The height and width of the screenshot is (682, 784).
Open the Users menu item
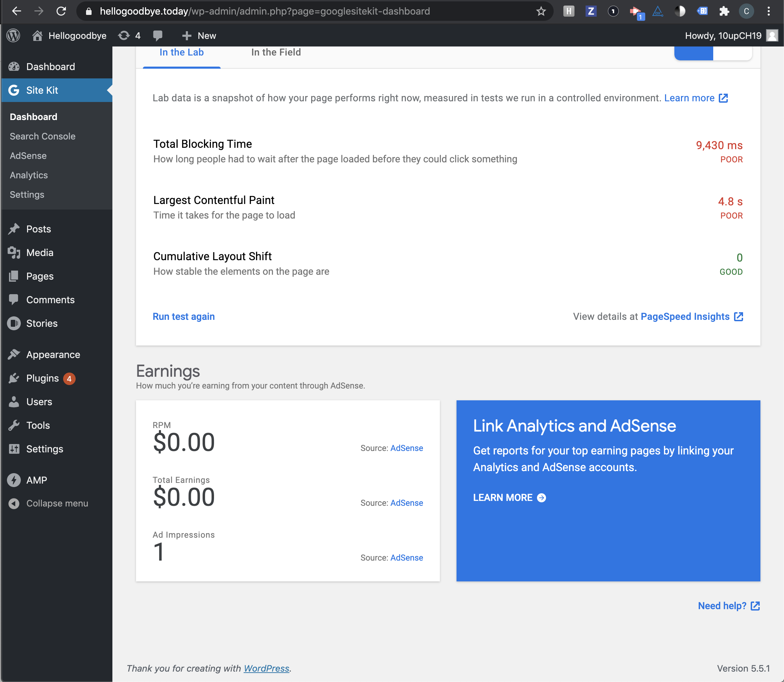point(57,401)
